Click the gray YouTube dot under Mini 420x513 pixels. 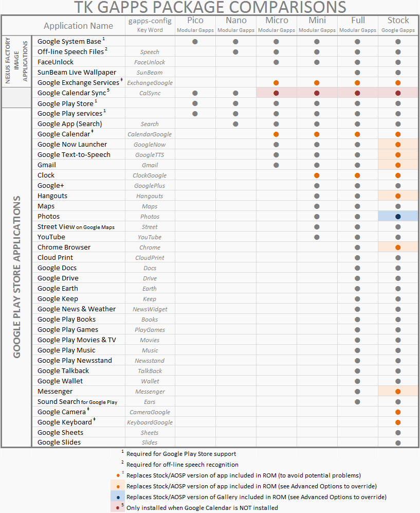317,237
